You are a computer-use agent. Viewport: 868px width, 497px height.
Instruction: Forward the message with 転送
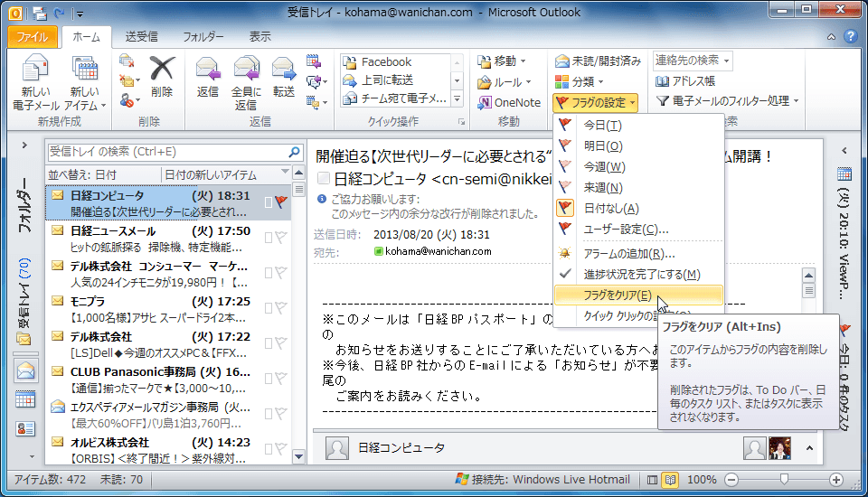[x=283, y=78]
